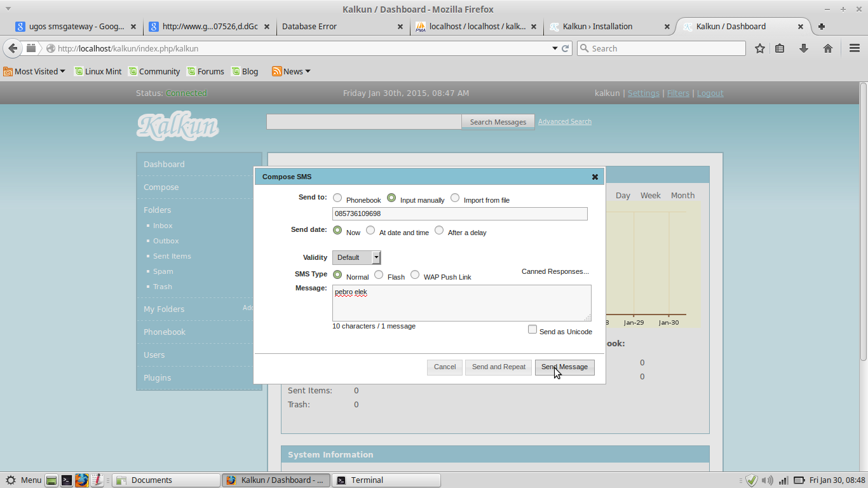Launch Terminal from the panel launcher

coord(67,480)
